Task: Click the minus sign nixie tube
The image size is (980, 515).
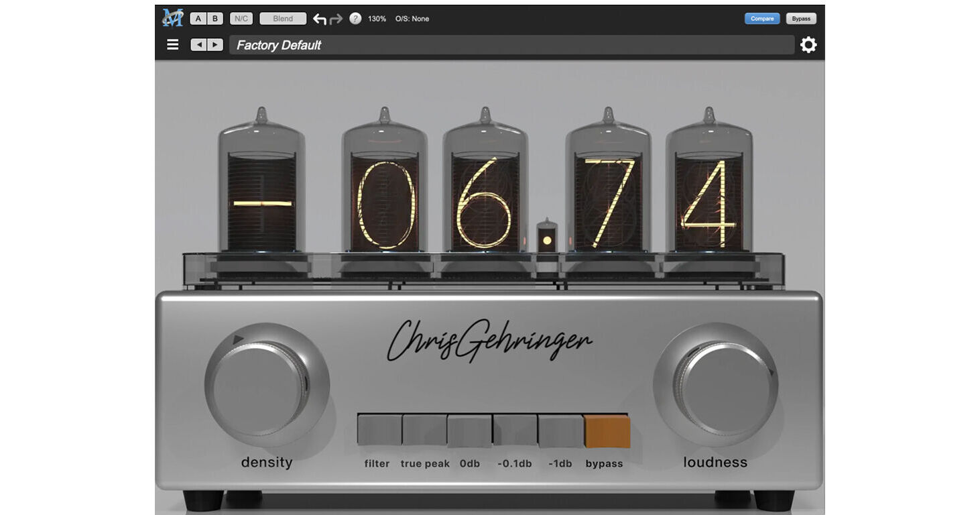Action: click(x=262, y=181)
